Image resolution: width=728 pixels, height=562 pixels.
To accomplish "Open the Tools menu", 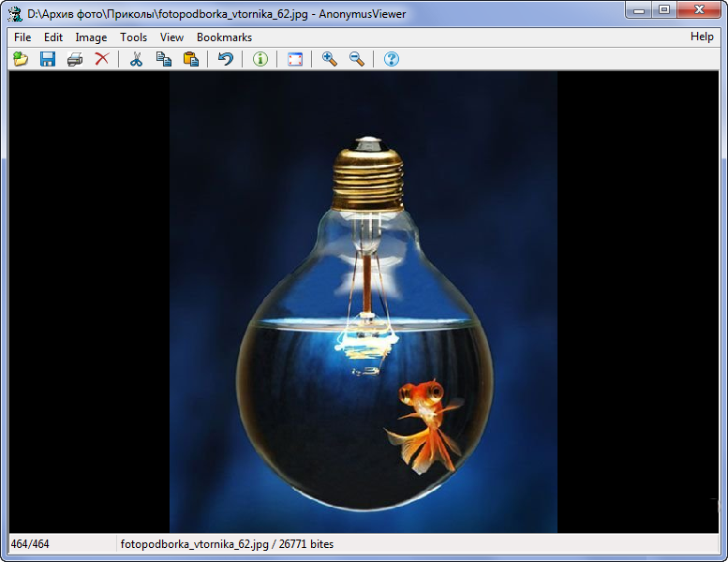I will 133,37.
